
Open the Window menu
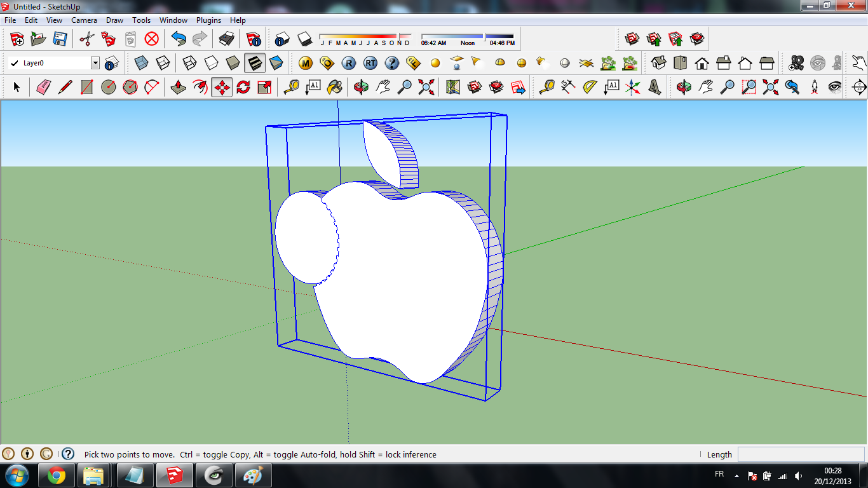pos(173,20)
